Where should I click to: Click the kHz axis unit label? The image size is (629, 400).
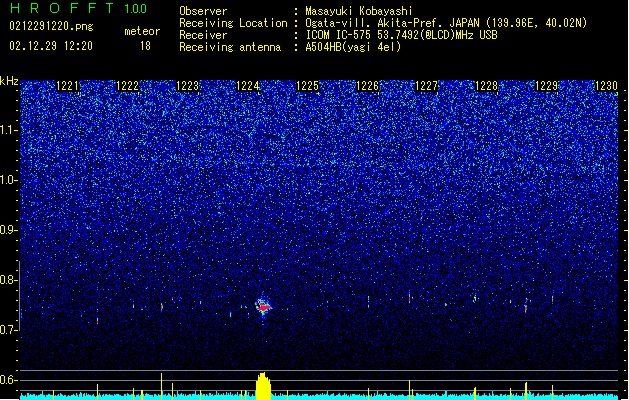click(x=9, y=81)
